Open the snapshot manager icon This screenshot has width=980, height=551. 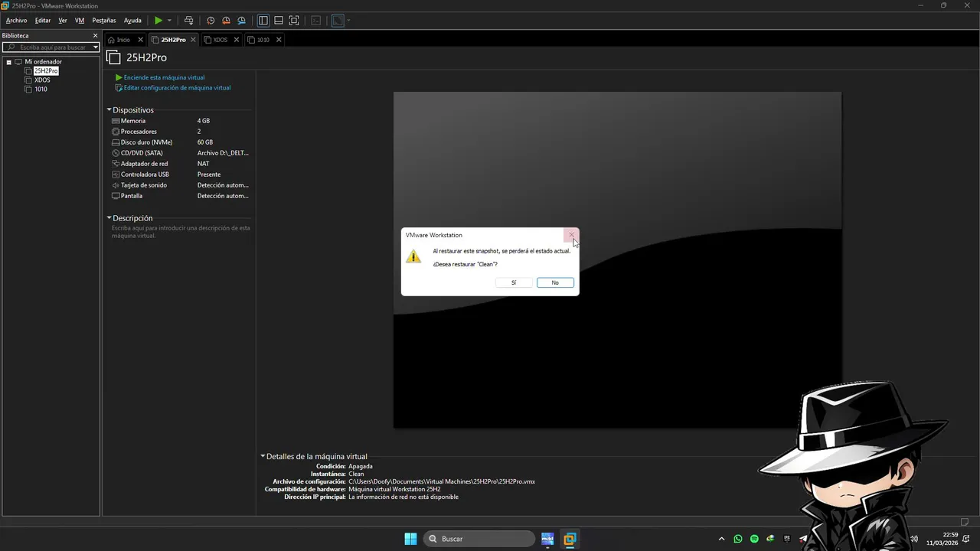tap(241, 21)
